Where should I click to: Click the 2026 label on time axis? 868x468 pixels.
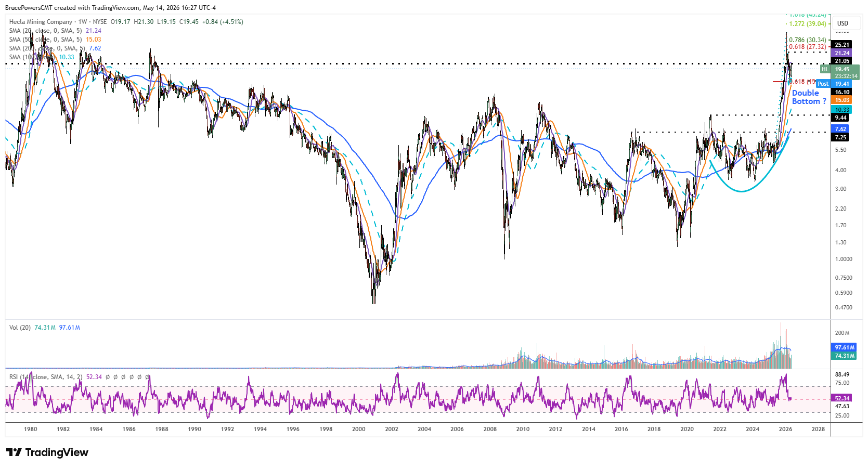pyautogui.click(x=785, y=429)
